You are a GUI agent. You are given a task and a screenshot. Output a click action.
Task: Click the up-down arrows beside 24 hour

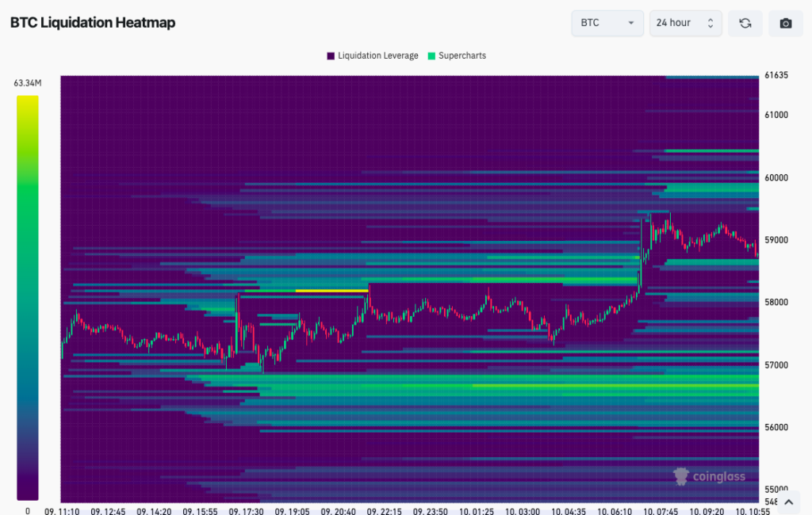710,23
